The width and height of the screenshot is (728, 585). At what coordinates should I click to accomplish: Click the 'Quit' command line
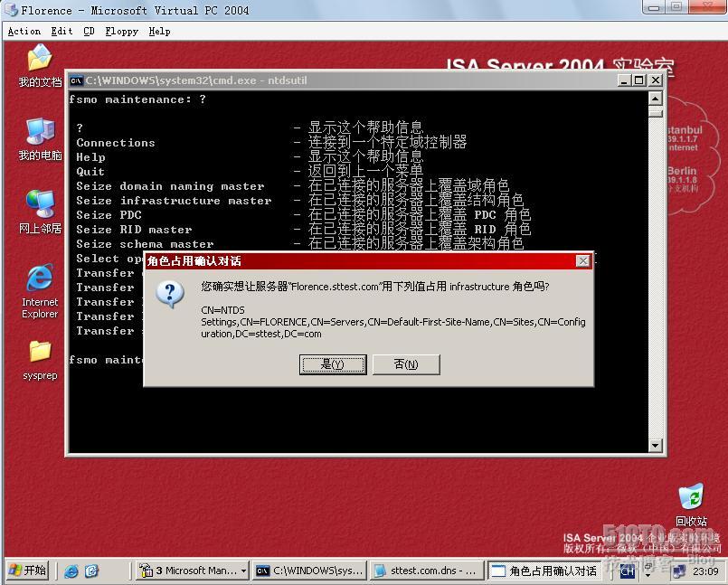90,172
